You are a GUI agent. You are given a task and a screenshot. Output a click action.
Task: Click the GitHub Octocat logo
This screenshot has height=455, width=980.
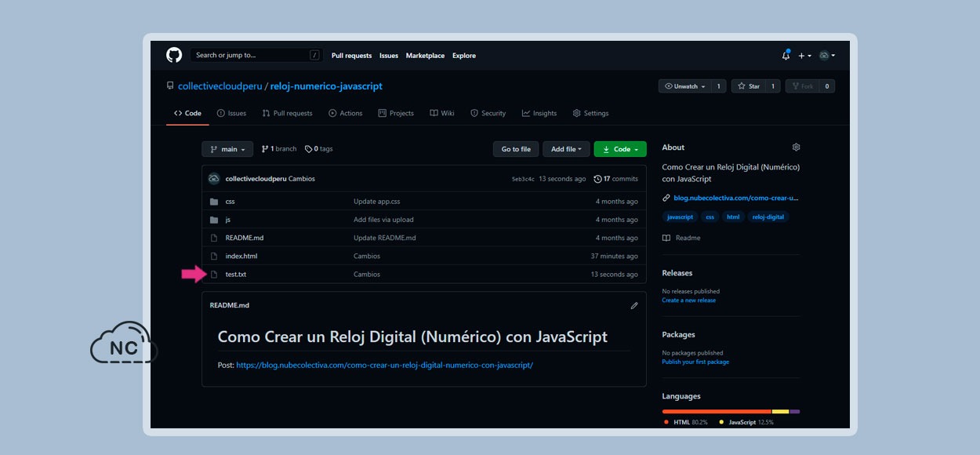[174, 55]
